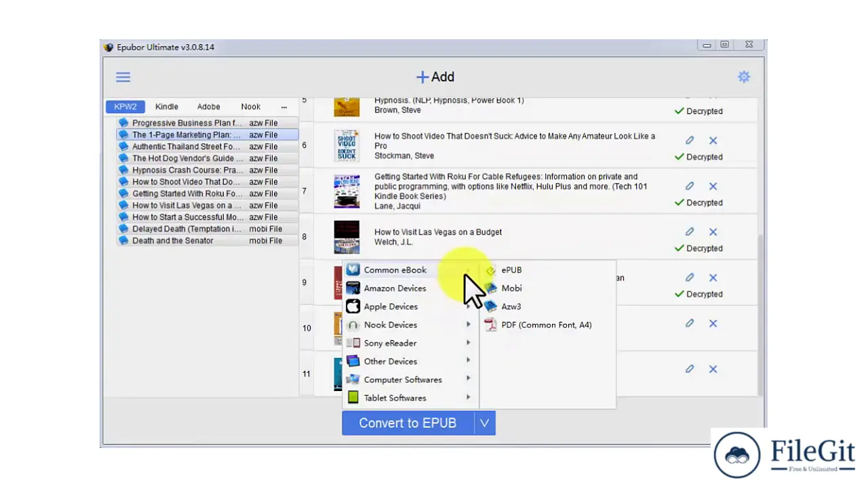
Task: Click the Convert to EPUB button
Action: click(x=408, y=423)
